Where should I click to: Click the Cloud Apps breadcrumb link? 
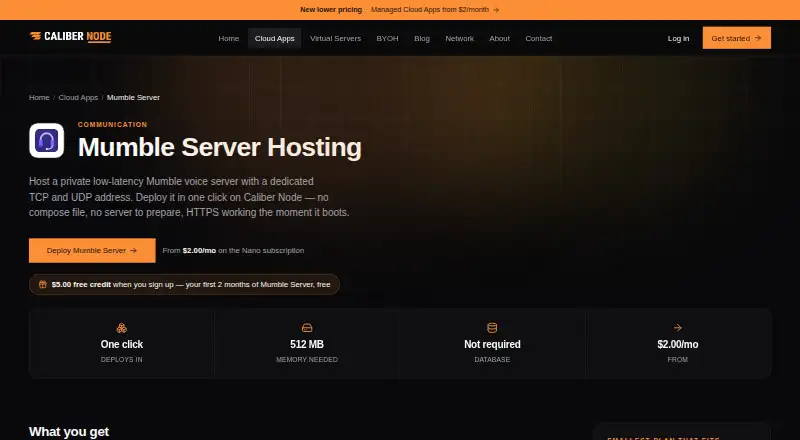(x=78, y=97)
